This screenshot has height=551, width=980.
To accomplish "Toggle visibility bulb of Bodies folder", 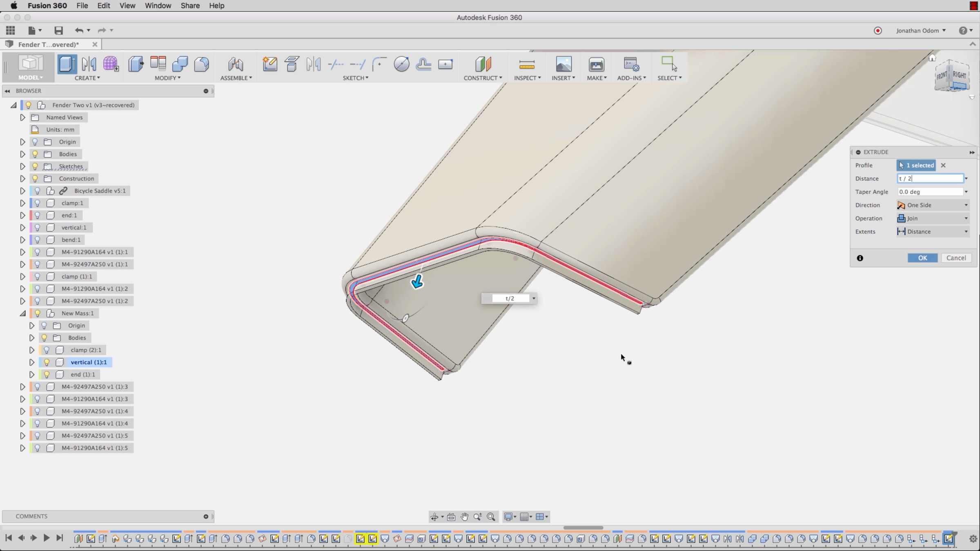I will coord(35,154).
